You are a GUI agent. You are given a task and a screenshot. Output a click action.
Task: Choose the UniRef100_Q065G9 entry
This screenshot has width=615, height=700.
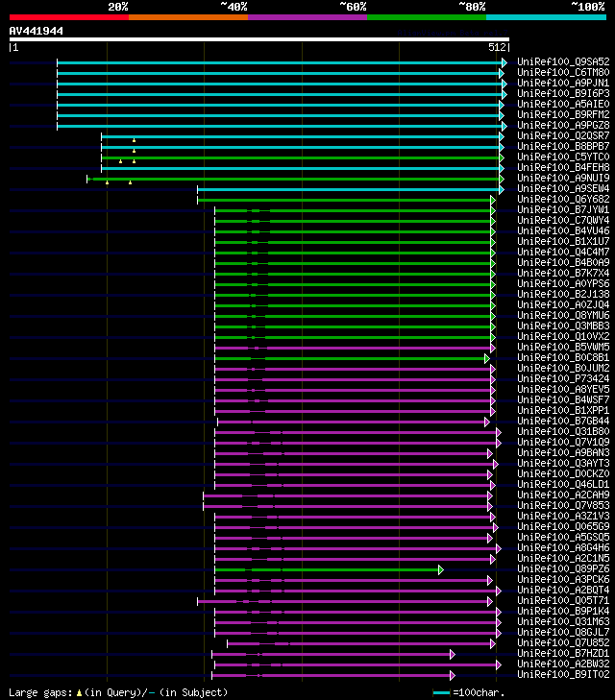point(563,527)
